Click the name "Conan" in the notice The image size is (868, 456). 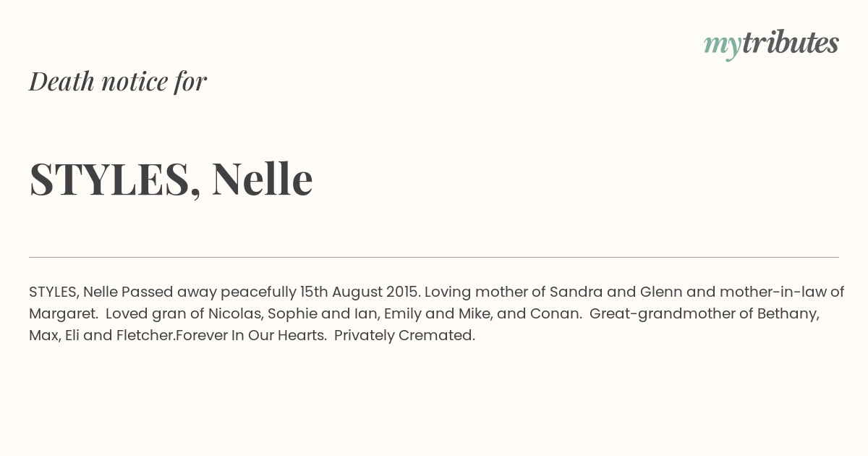[556, 314]
